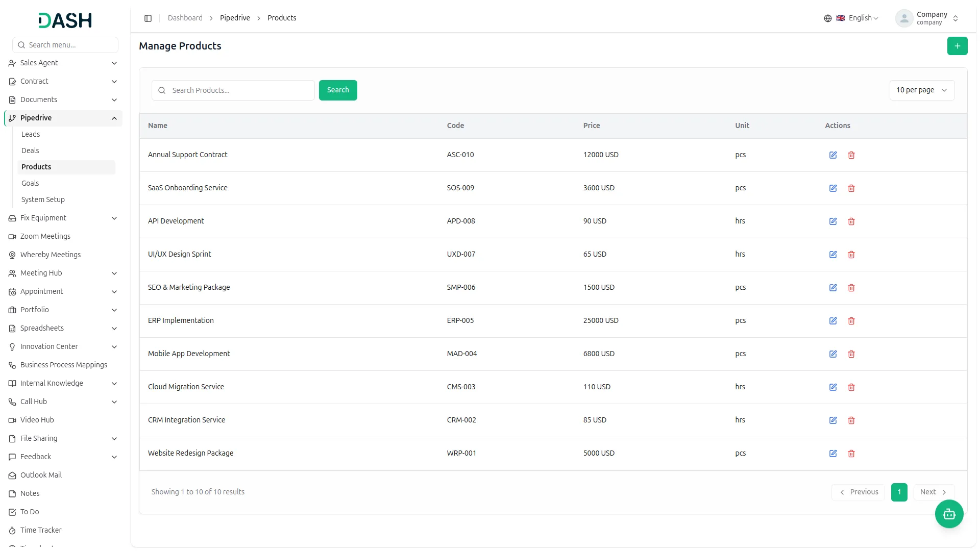Click the Search Products input field
The height and width of the screenshot is (551, 980).
[x=233, y=90]
